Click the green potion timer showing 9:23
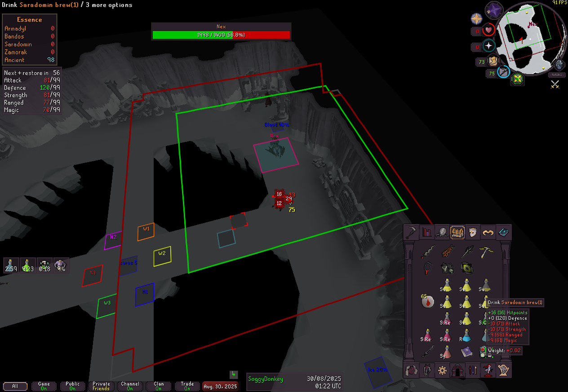The width and height of the screenshot is (568, 392). [27, 265]
